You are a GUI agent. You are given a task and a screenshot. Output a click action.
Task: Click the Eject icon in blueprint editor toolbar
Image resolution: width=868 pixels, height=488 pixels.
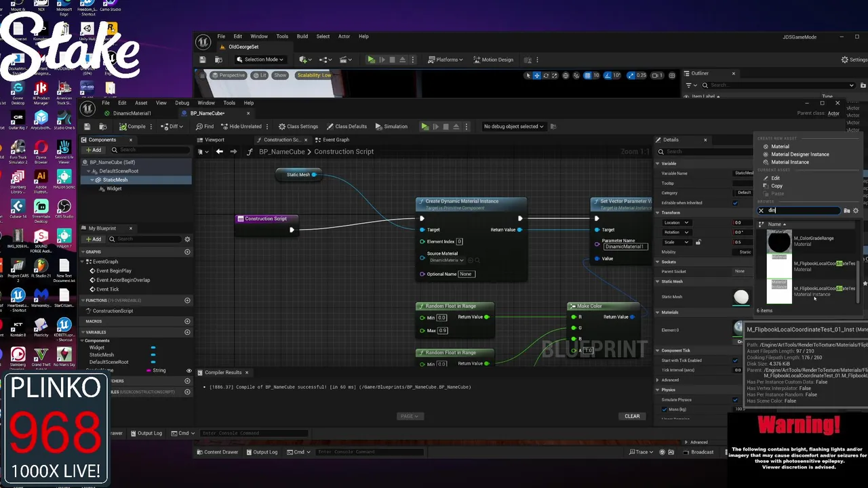pos(458,126)
